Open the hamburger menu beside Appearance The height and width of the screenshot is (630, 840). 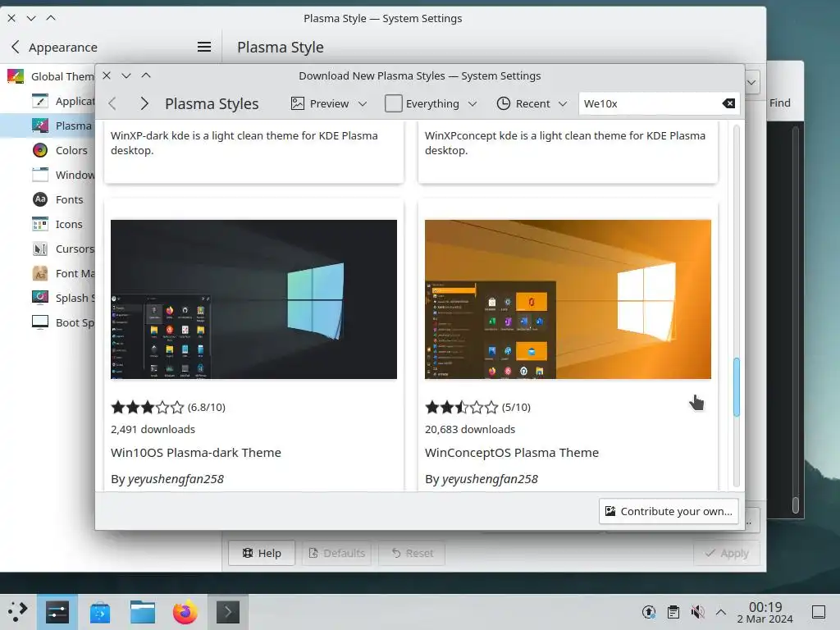pyautogui.click(x=203, y=47)
